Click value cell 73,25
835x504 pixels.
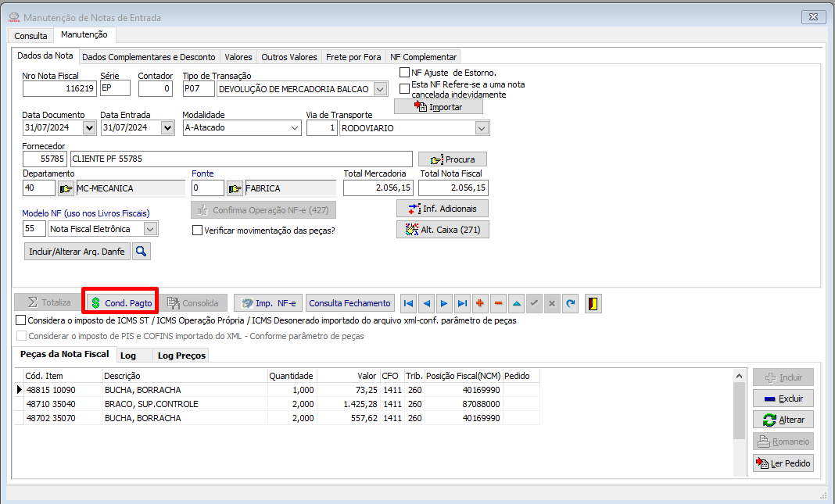click(x=348, y=390)
